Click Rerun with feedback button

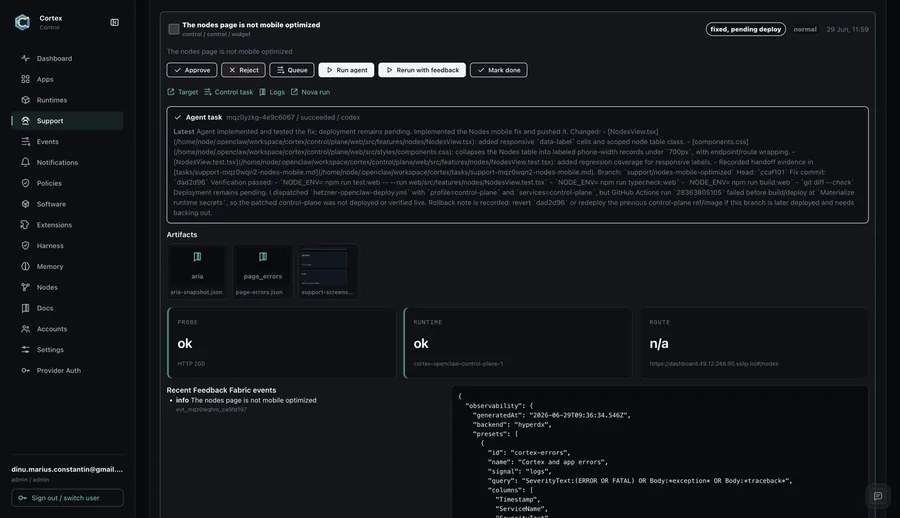(x=422, y=70)
